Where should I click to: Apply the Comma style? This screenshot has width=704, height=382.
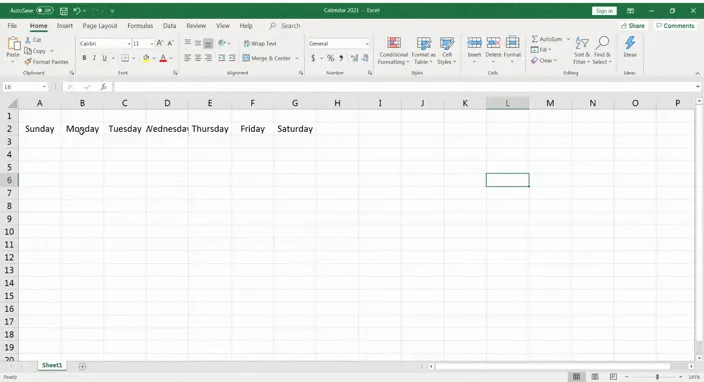(x=341, y=58)
